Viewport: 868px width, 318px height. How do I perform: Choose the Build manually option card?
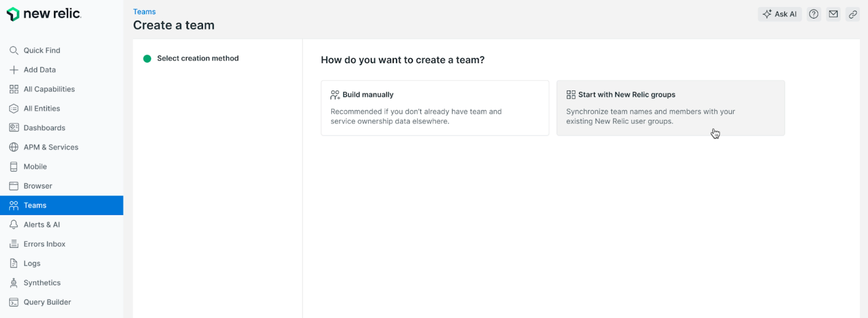(x=435, y=108)
